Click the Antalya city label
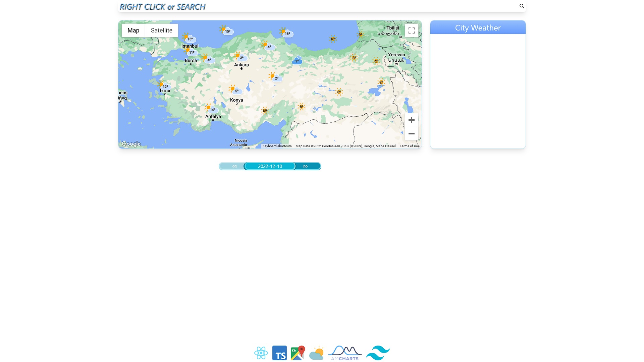Viewport: 644px width, 362px height. click(213, 117)
